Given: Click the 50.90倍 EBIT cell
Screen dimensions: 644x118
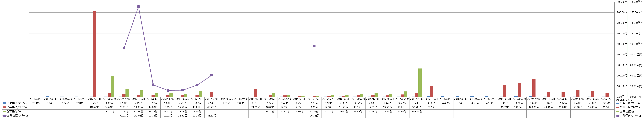Looking at the screenshot, I should pos(402,112).
